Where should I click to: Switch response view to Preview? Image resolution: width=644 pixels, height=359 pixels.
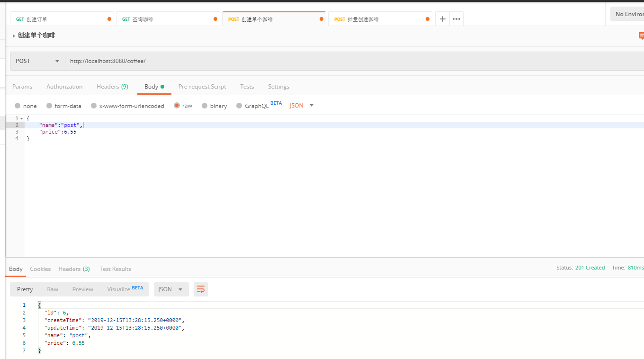pyautogui.click(x=83, y=289)
